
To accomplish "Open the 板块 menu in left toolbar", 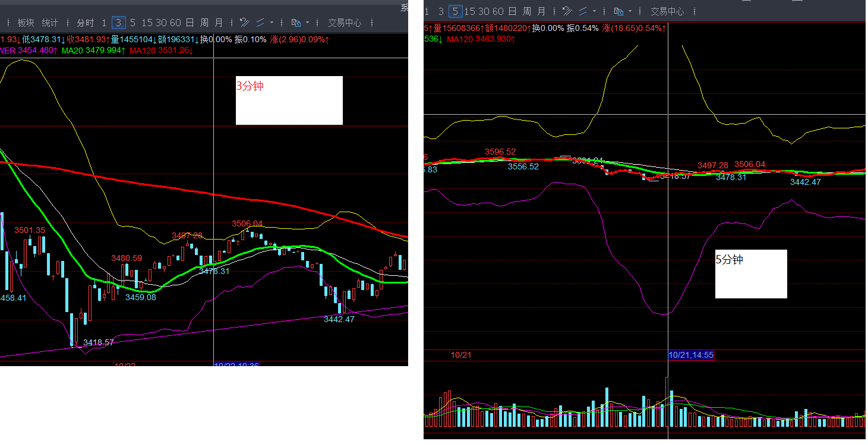I will 26,23.
